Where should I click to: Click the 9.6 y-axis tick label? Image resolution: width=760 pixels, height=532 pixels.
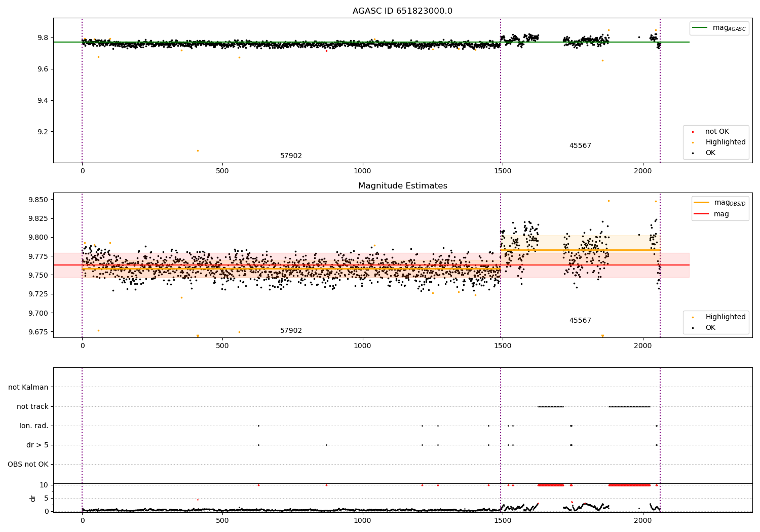[43, 69]
